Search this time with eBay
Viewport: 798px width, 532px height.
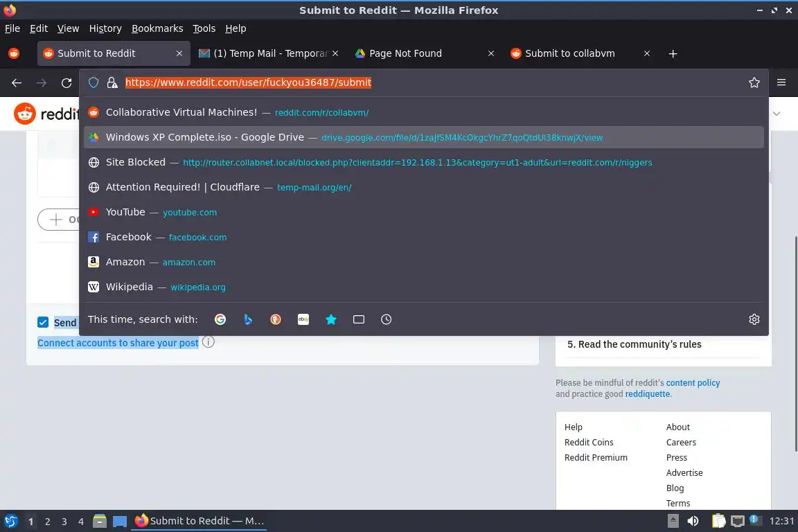coord(303,319)
